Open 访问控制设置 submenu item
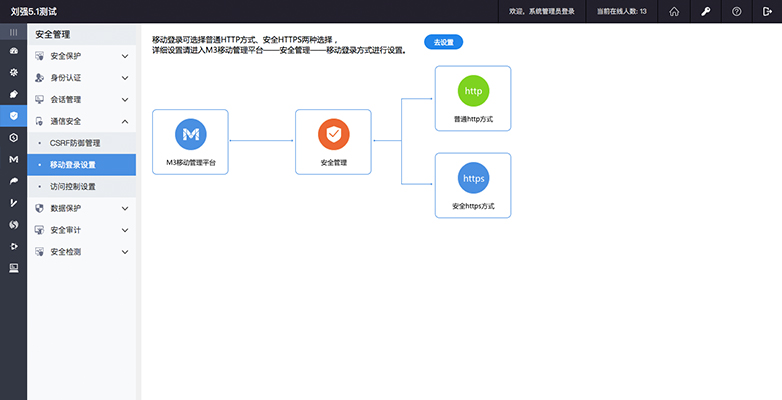The height and width of the screenshot is (400, 782). coord(82,187)
